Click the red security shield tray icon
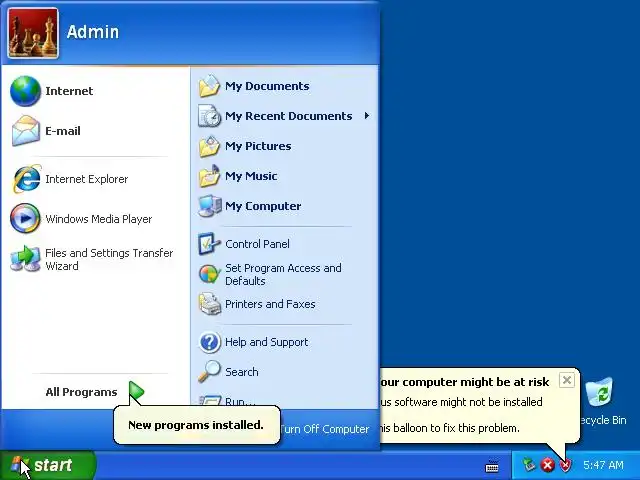 pyautogui.click(x=566, y=465)
